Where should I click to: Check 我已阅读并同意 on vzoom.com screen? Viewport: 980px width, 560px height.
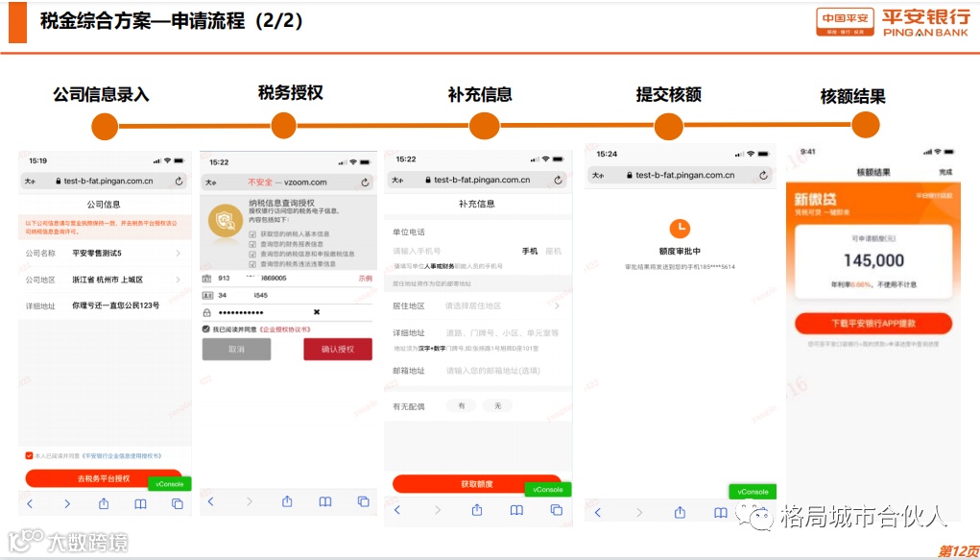tap(205, 329)
